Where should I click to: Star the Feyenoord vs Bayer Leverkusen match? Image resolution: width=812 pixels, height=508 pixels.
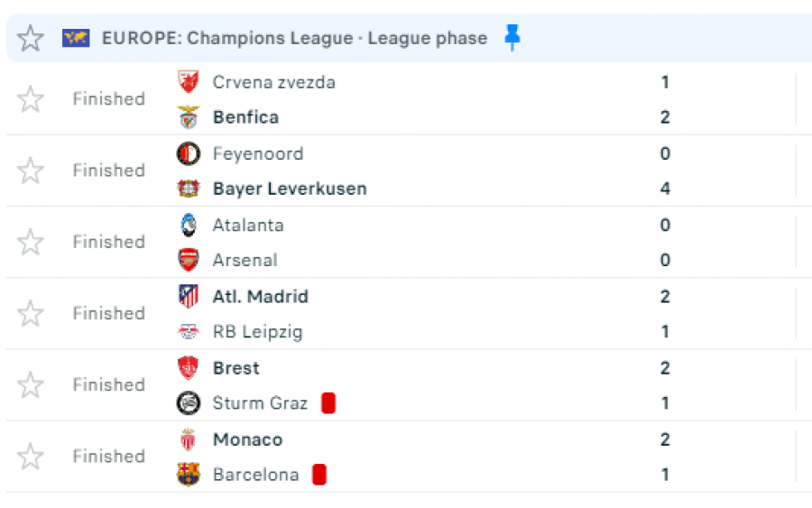(x=31, y=171)
